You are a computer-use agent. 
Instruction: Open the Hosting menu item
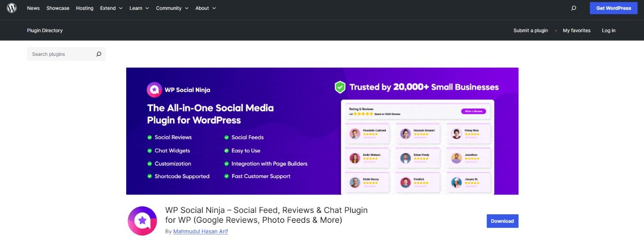[85, 8]
